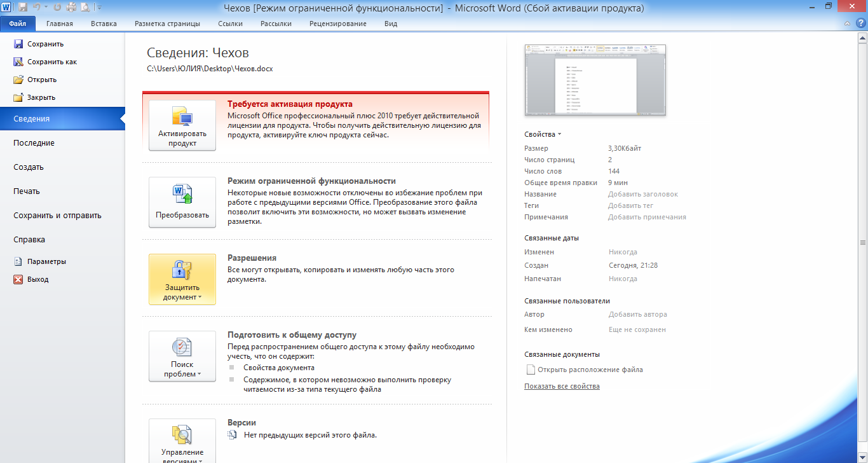
Task: Open the Разметка страницы ribbon tab
Action: pyautogui.click(x=167, y=24)
